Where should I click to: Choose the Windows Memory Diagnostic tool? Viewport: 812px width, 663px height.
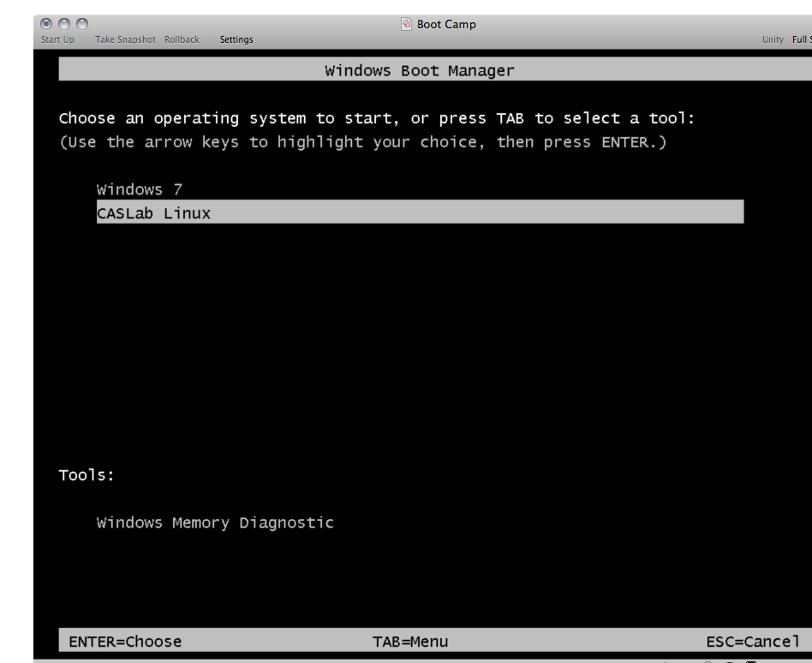click(x=215, y=523)
